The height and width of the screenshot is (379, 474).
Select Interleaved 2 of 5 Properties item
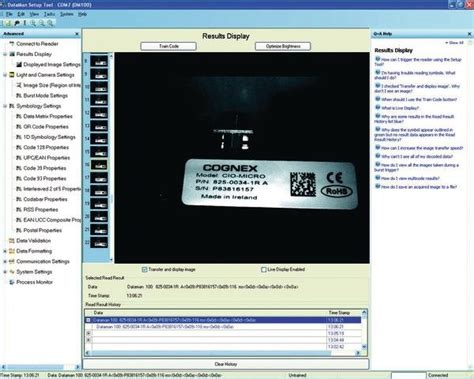[52, 189]
